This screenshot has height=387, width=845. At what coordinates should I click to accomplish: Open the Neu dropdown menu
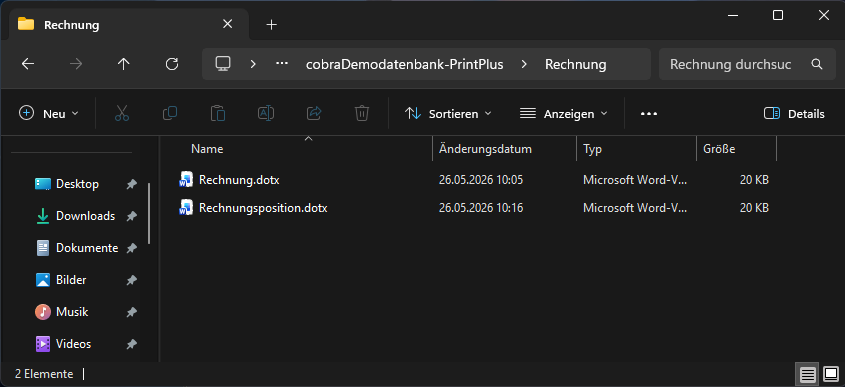click(x=49, y=114)
